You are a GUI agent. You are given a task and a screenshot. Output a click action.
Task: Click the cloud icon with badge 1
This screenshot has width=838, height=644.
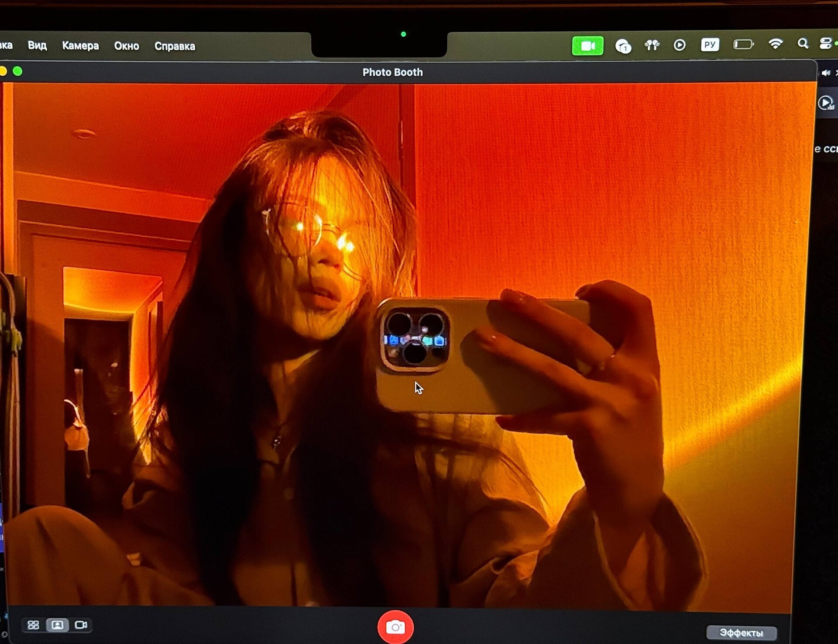point(623,46)
